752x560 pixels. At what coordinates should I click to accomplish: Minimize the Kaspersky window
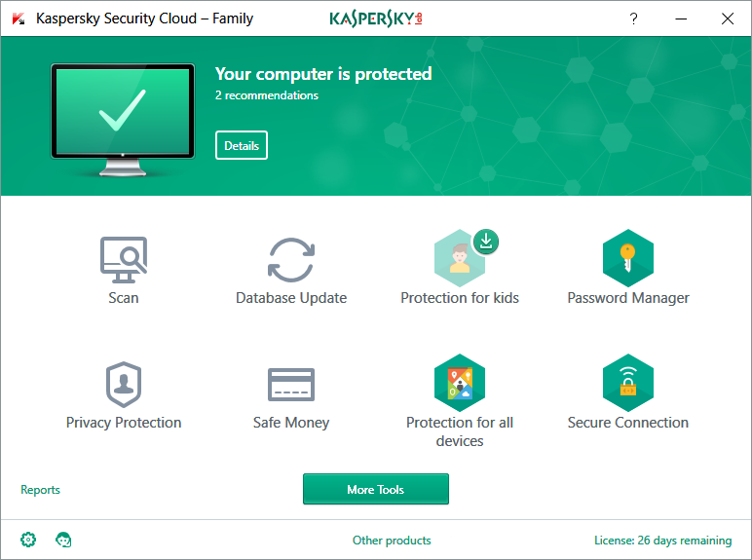[681, 19]
